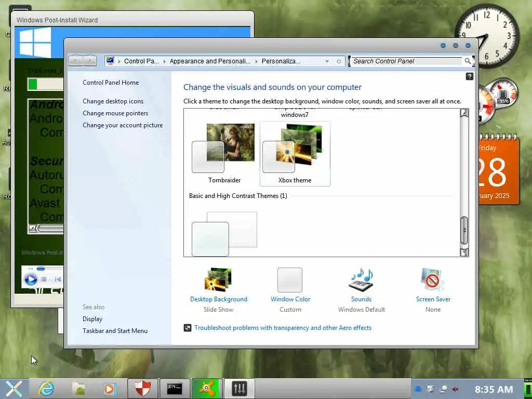Click the Post-Install Wizard horizontal scroll left arrow
This screenshot has width=532, height=399.
[x=33, y=229]
